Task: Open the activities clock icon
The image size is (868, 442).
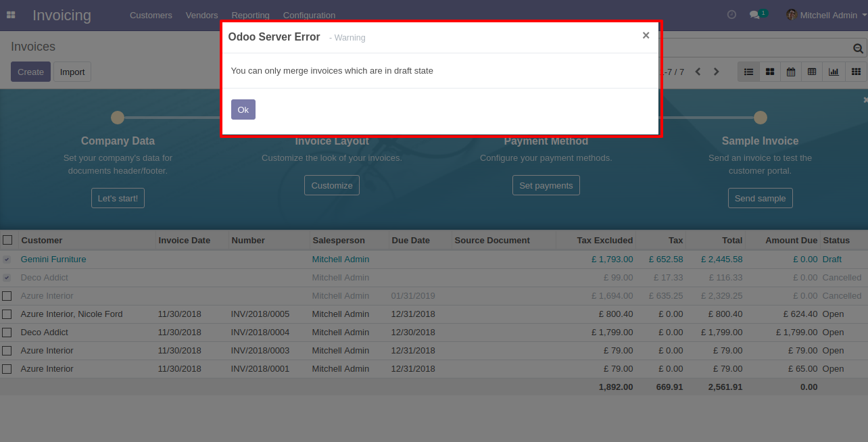Action: [x=731, y=14]
